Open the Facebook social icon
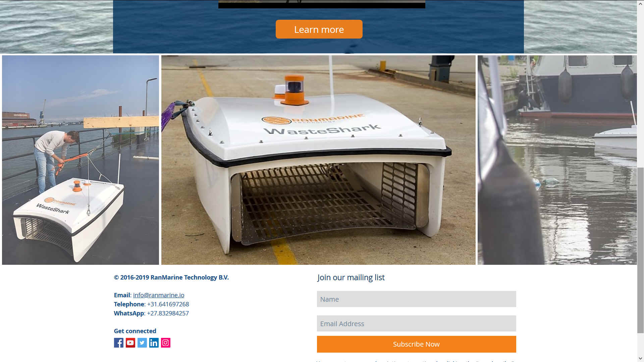 coord(119,343)
